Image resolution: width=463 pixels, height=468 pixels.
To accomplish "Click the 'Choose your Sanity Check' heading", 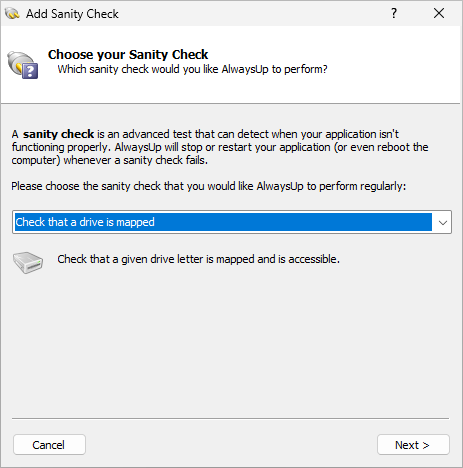I will 128,55.
